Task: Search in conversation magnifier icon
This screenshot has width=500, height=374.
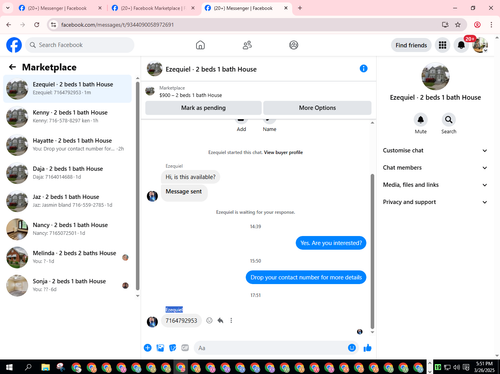Action: (x=449, y=119)
